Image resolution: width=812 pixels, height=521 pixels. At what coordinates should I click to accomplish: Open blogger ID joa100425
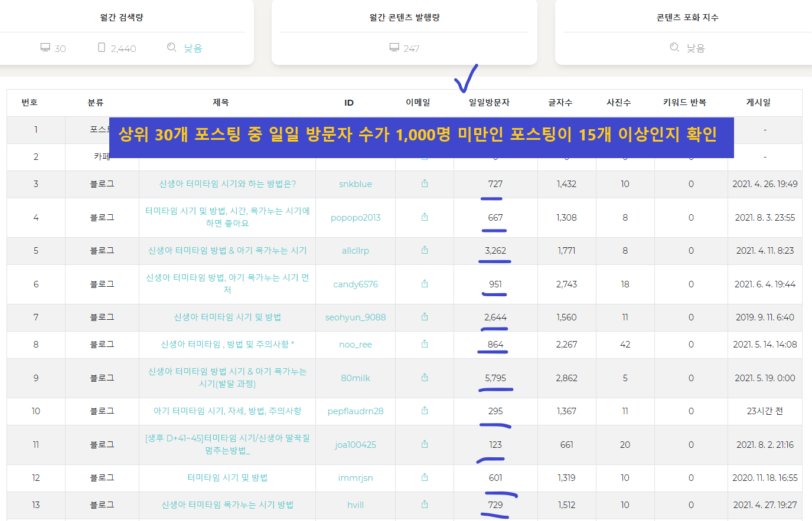(356, 445)
